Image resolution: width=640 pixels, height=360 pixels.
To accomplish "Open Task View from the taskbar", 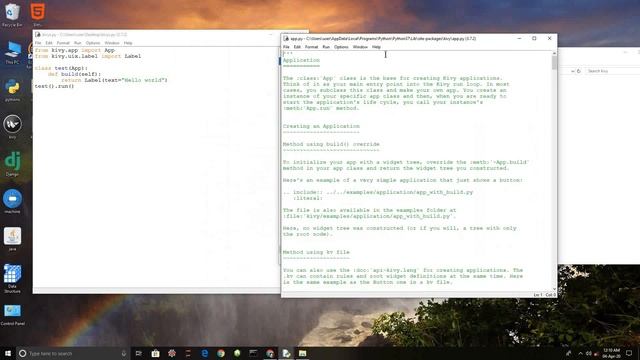I will (139, 353).
